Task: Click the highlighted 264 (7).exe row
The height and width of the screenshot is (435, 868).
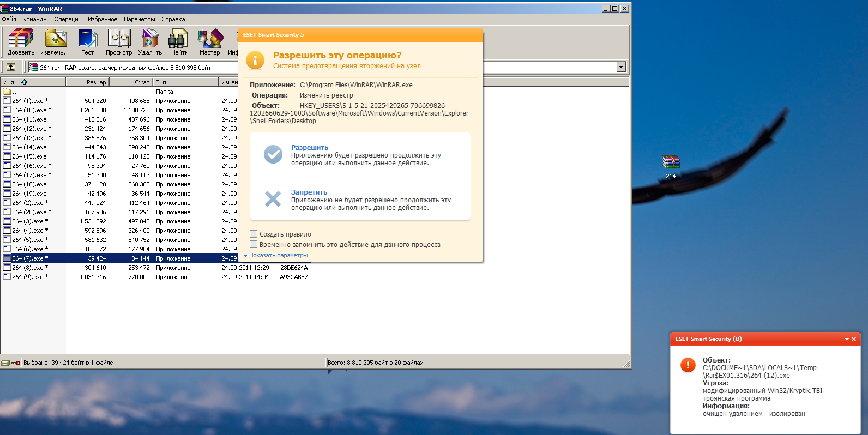Action: tap(119, 258)
